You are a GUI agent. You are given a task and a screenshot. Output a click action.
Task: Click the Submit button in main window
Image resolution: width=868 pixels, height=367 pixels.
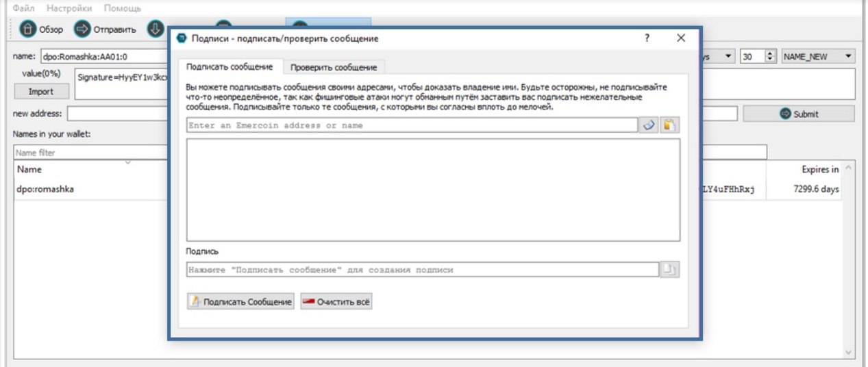click(x=799, y=114)
